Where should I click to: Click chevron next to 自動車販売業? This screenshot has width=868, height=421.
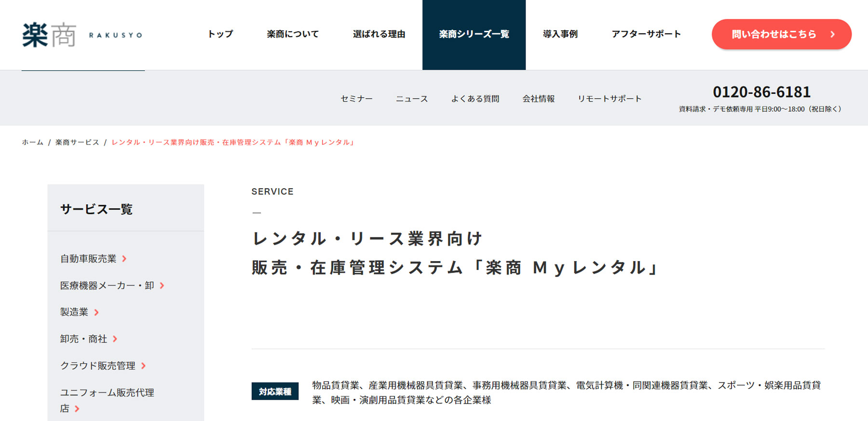click(x=124, y=259)
